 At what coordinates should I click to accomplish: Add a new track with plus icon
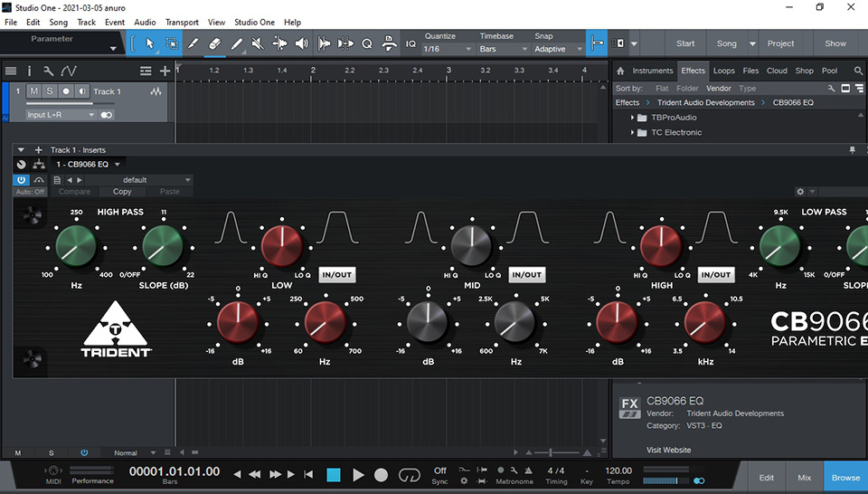pyautogui.click(x=165, y=71)
